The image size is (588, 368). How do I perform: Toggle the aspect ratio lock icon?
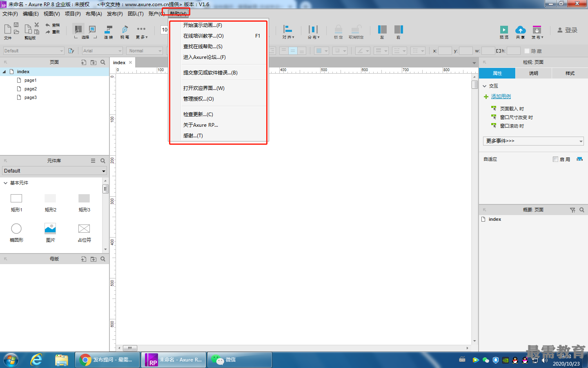point(499,51)
